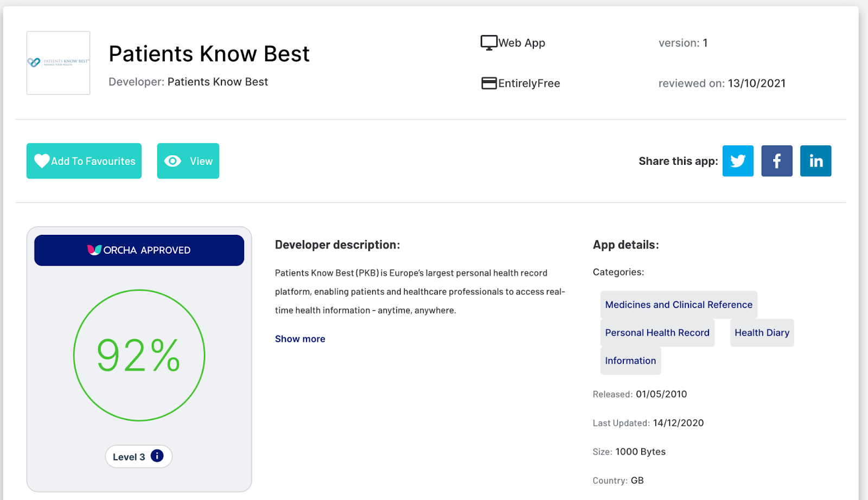
Task: Click the Level 3 badge
Action: [x=139, y=457]
